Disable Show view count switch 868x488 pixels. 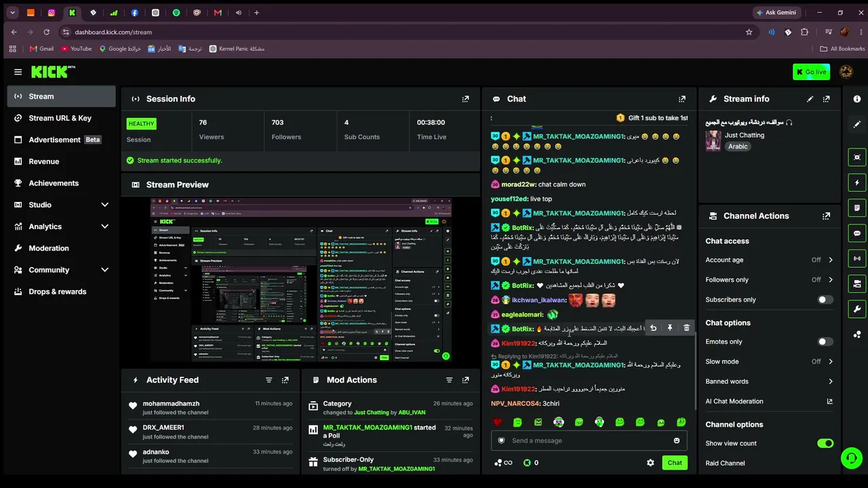coord(825,443)
